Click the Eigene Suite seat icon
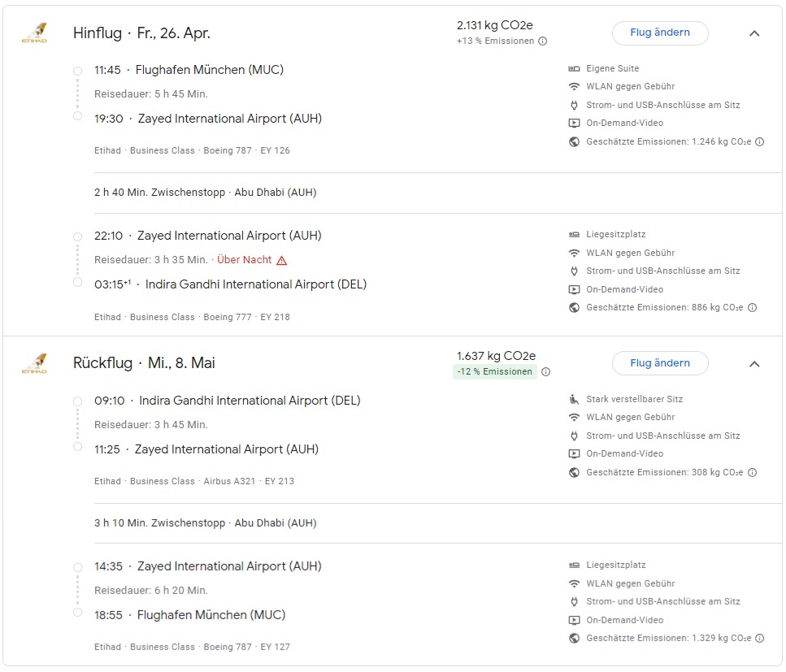Screen dimensions: 786x672 click(575, 69)
